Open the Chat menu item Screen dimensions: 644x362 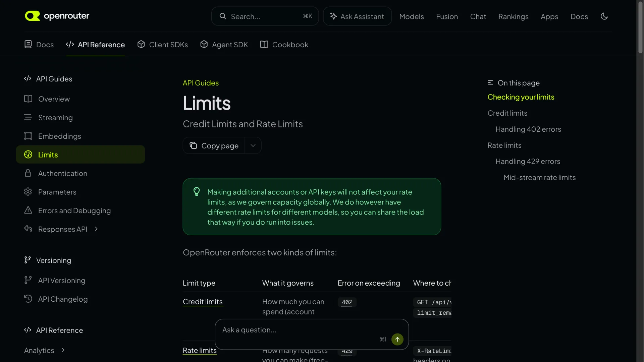point(478,16)
